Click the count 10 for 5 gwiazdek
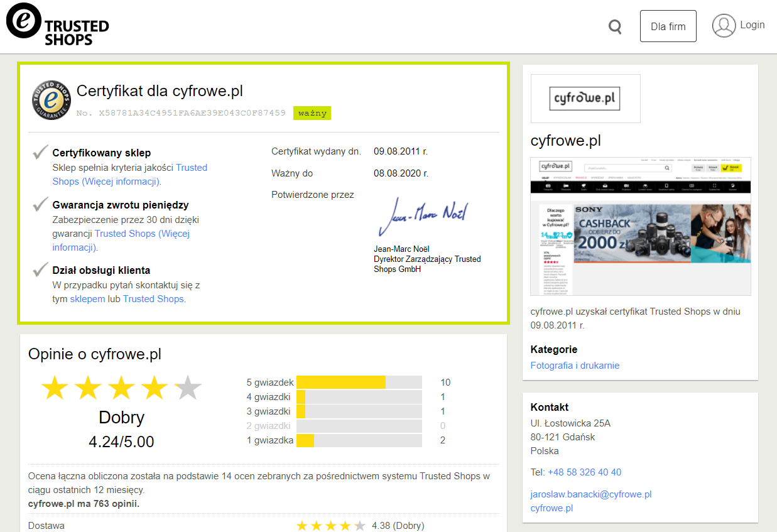This screenshot has width=777, height=532. (x=445, y=383)
